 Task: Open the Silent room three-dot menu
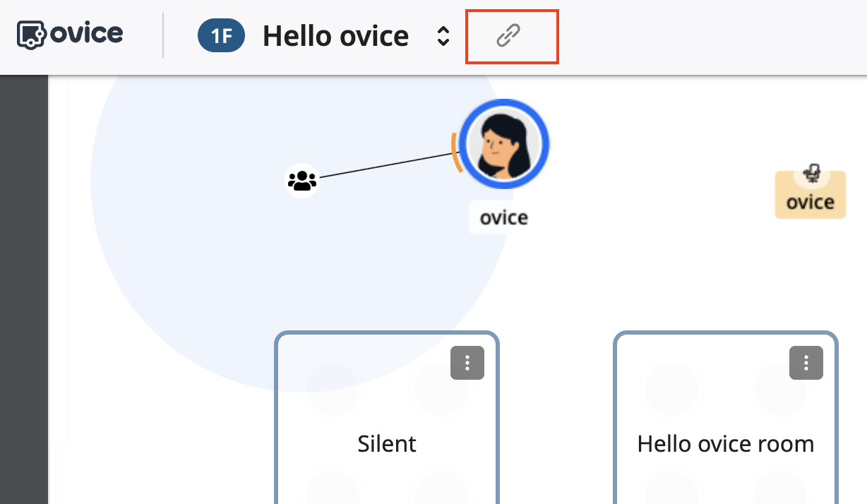467,363
